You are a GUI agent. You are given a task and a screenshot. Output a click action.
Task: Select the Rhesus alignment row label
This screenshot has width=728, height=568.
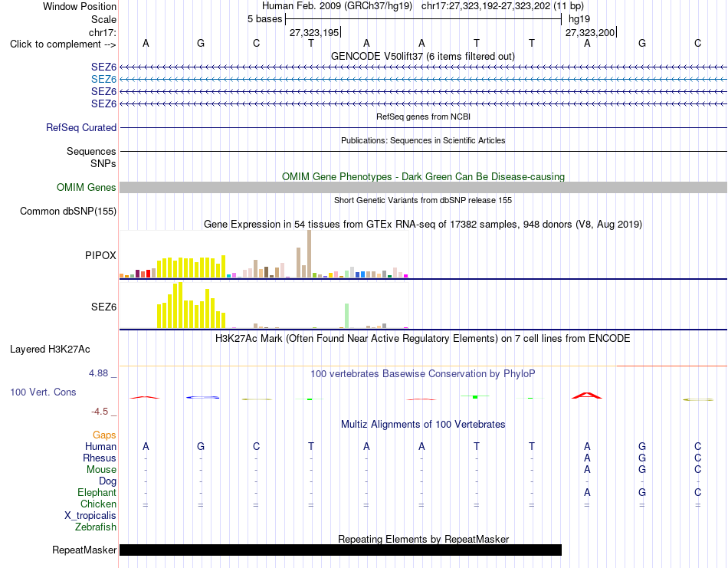pyautogui.click(x=100, y=458)
